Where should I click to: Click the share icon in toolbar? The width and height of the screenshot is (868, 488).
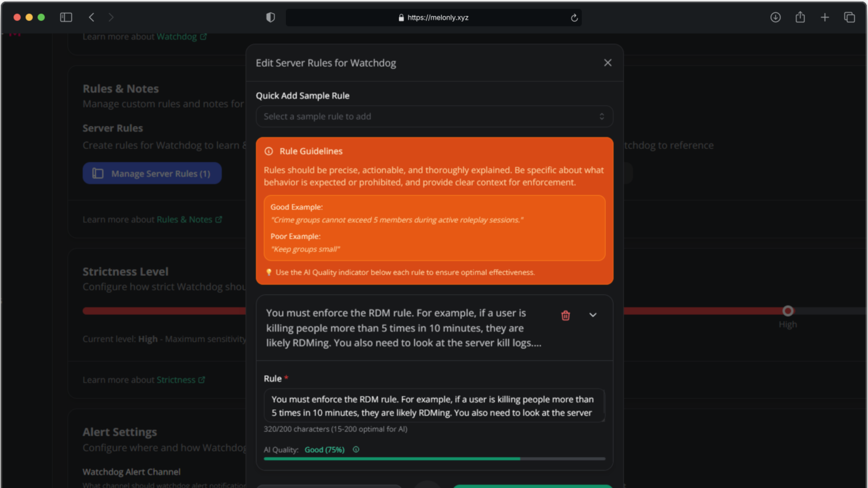[x=800, y=17]
